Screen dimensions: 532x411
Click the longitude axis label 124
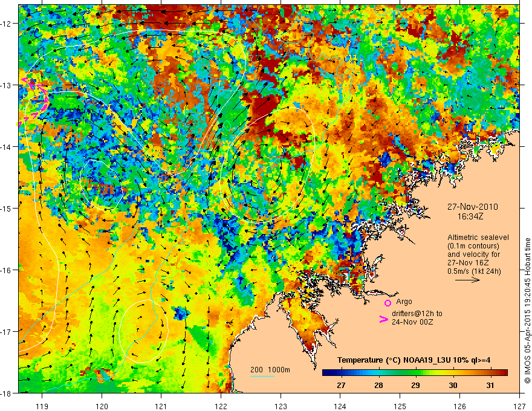(x=340, y=406)
